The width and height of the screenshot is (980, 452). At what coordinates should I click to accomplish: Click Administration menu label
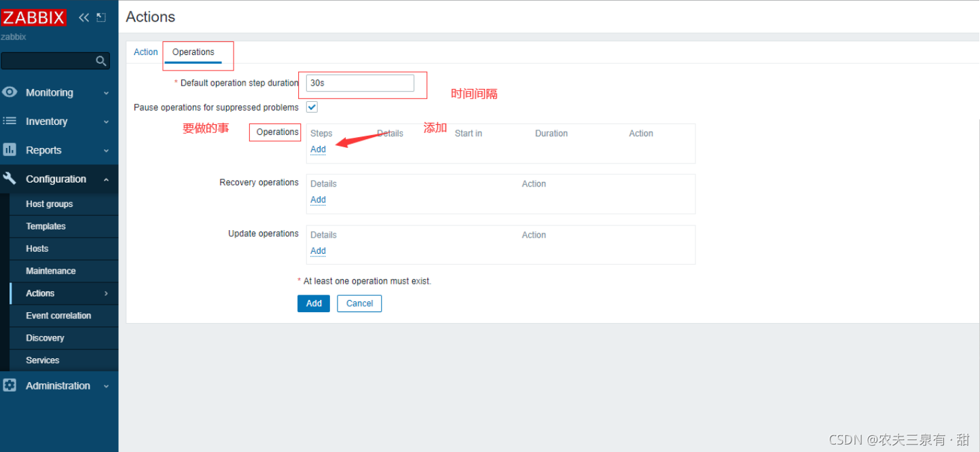58,385
